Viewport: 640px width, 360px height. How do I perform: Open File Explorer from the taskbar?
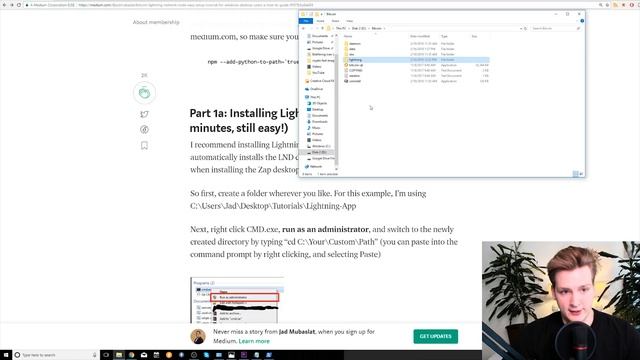click(x=119, y=355)
